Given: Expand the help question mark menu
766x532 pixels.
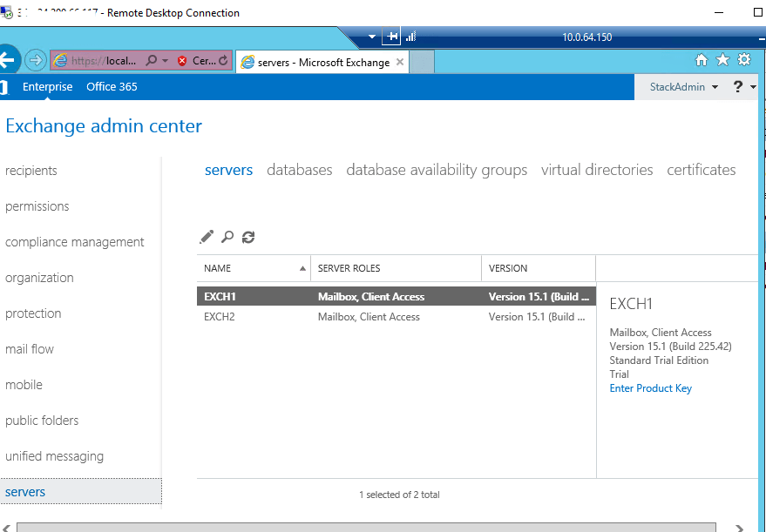Looking at the screenshot, I should tap(742, 87).
